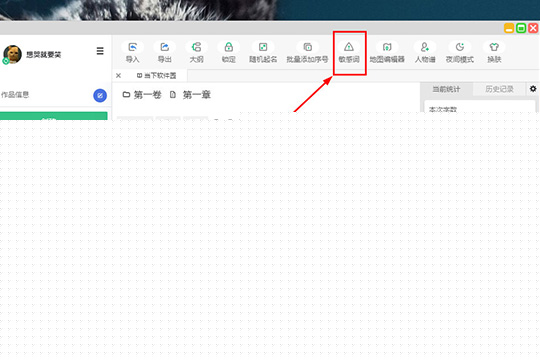Minimize the window with the yellow button
Screen dimensions: 540x360
pos(509,28)
